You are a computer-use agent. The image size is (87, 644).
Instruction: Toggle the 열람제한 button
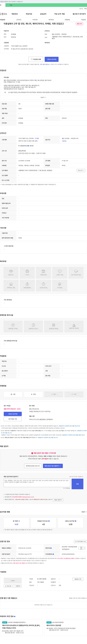17,586
